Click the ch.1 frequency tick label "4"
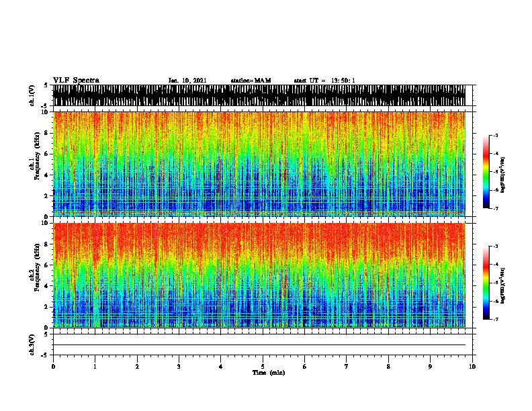The height and width of the screenshot is (411, 532). [46, 175]
